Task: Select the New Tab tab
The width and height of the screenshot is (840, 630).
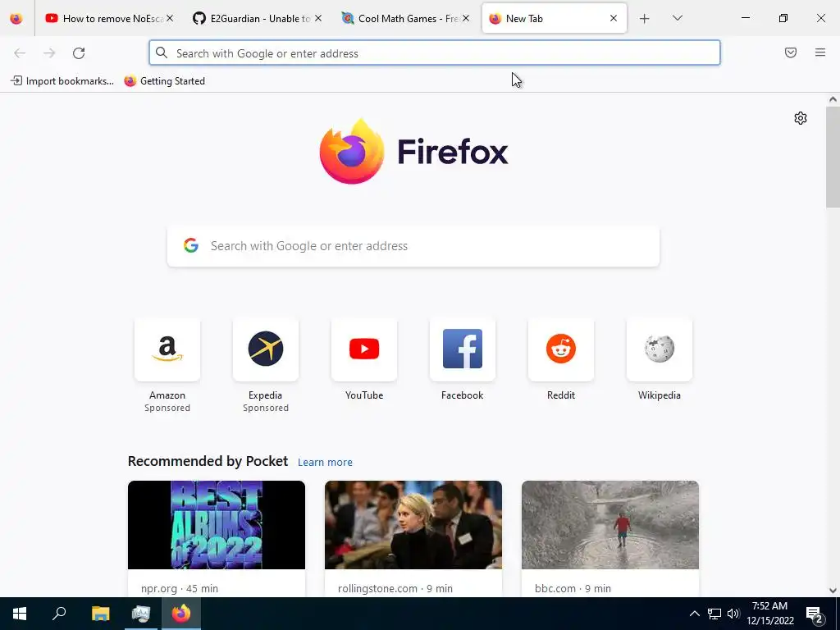Action: click(555, 18)
